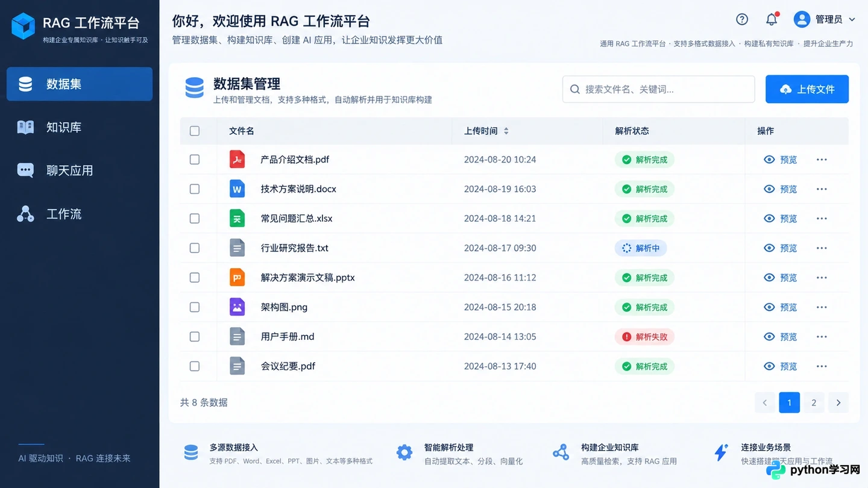Viewport: 868px width, 488px height.
Task: Go to next page arrow
Action: pyautogui.click(x=838, y=402)
